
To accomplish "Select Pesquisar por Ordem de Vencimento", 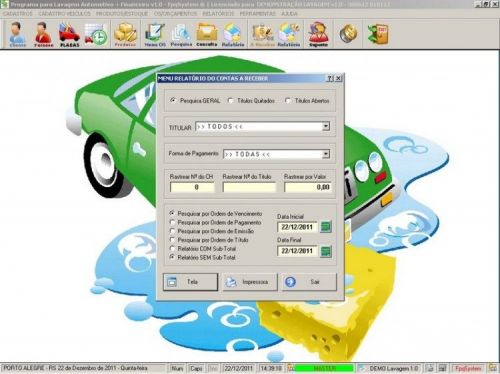I will pyautogui.click(x=172, y=213).
